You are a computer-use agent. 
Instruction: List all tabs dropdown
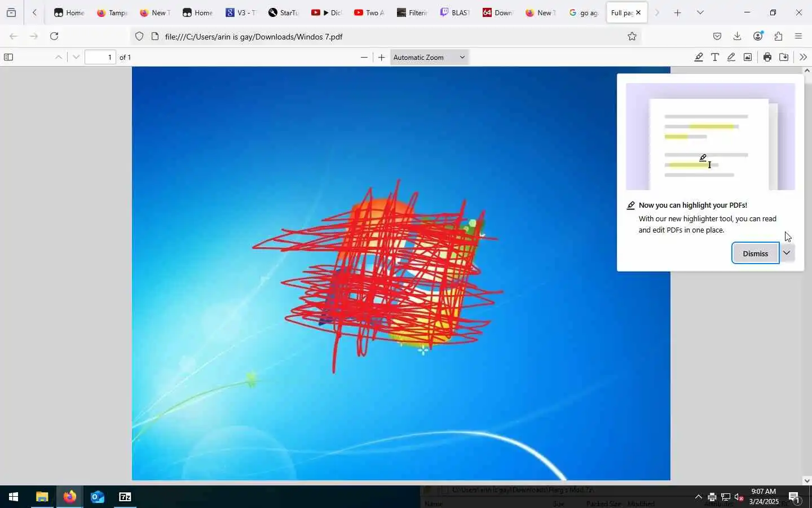[700, 12]
